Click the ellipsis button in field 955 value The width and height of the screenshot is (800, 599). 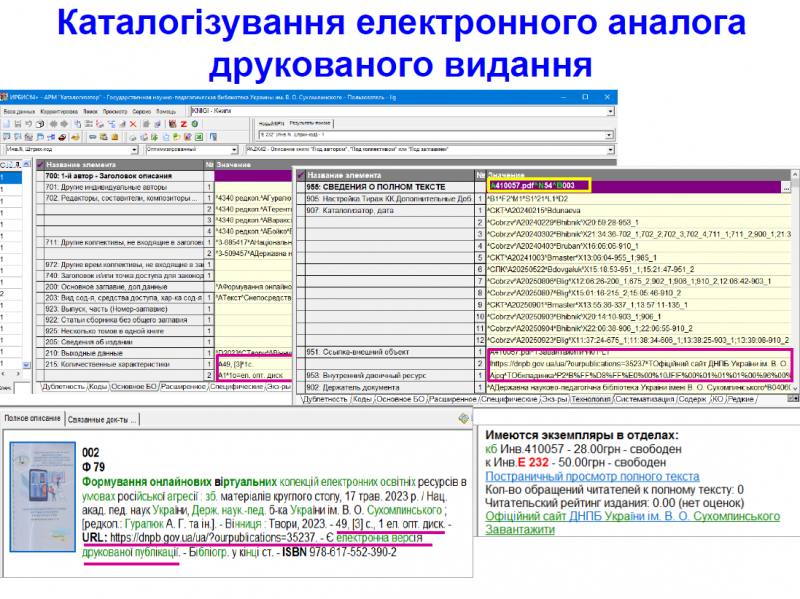[x=786, y=186]
